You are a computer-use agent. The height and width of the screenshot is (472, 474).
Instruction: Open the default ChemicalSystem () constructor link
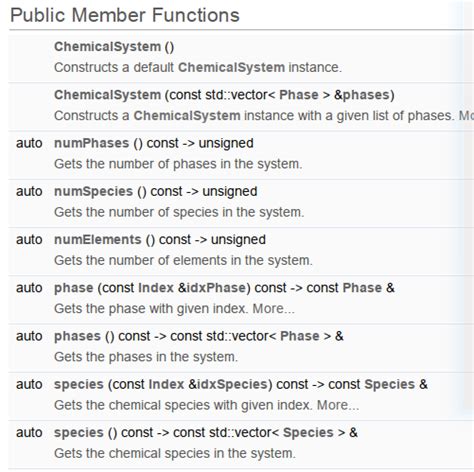[107, 47]
